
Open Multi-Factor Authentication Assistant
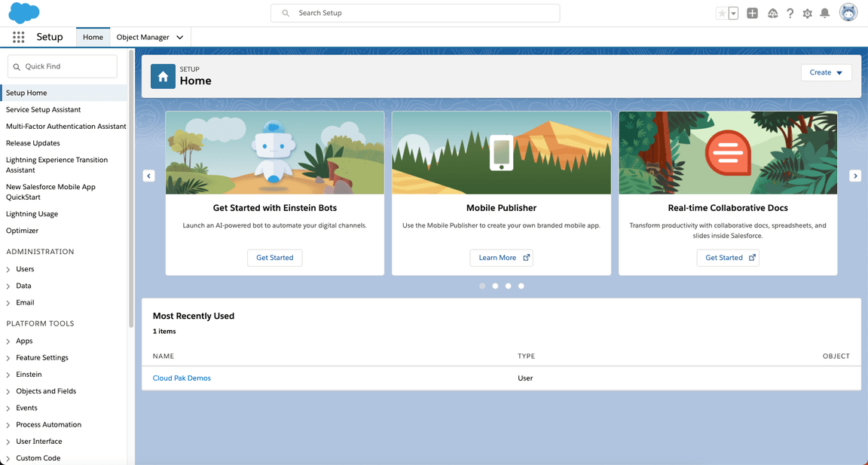pos(66,126)
